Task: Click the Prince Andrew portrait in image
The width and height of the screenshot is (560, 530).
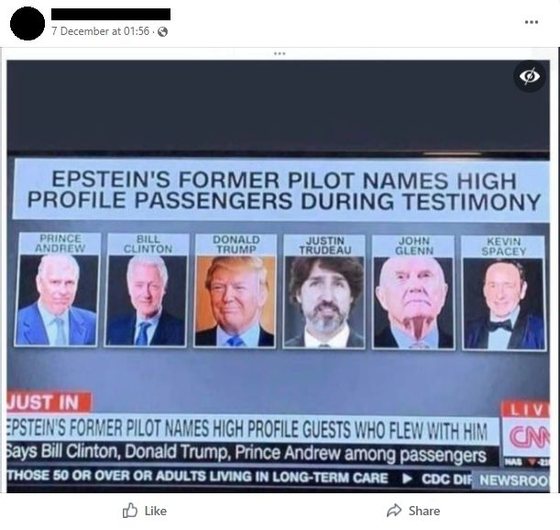Action: pos(57,299)
